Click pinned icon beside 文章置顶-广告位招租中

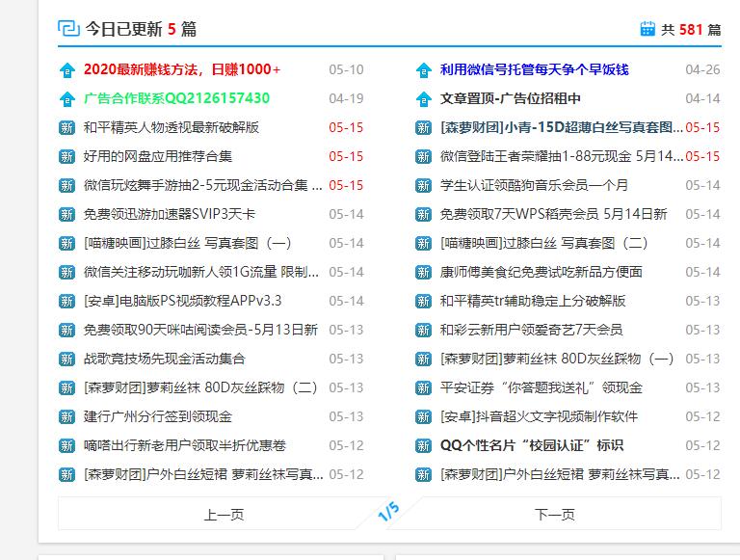click(x=423, y=99)
